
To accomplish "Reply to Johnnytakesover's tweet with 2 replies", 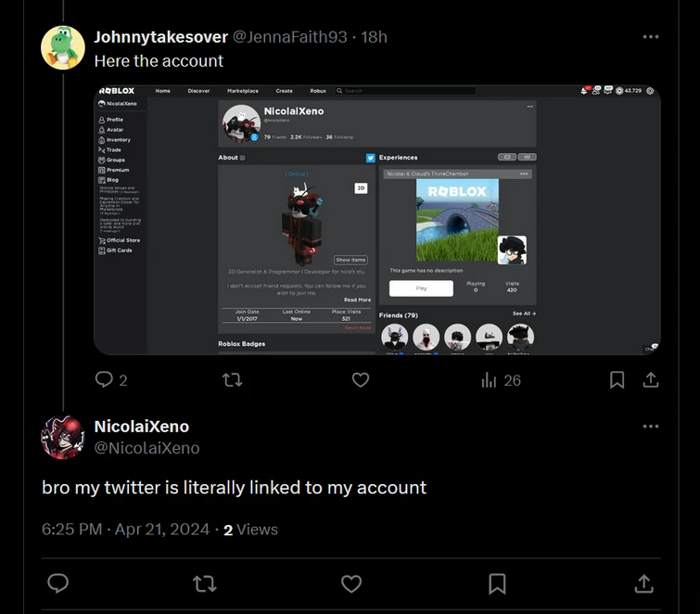I will pyautogui.click(x=111, y=380).
